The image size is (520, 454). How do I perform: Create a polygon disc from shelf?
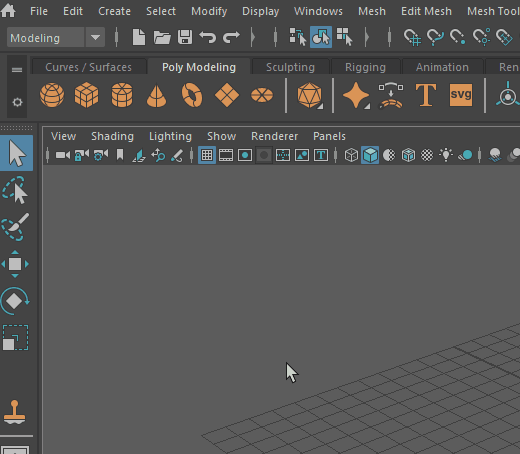262,95
